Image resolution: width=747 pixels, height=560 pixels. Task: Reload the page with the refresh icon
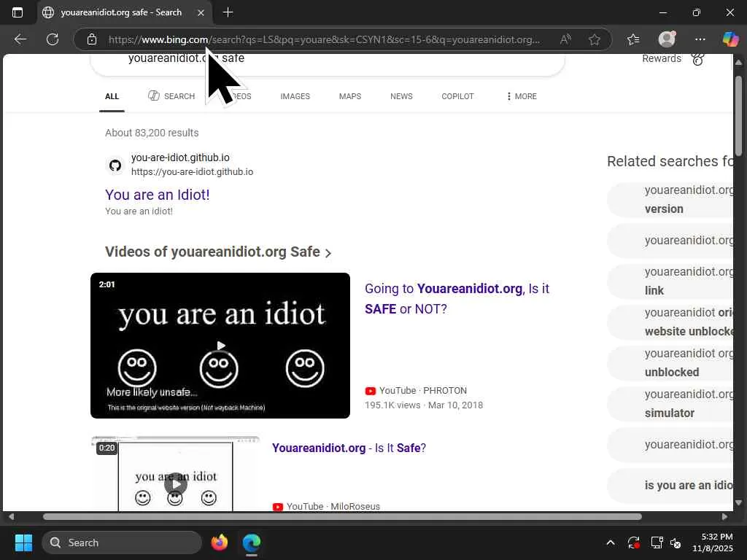coord(53,39)
